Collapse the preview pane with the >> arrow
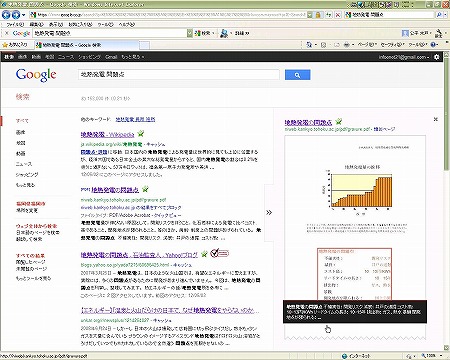 pos(269,212)
